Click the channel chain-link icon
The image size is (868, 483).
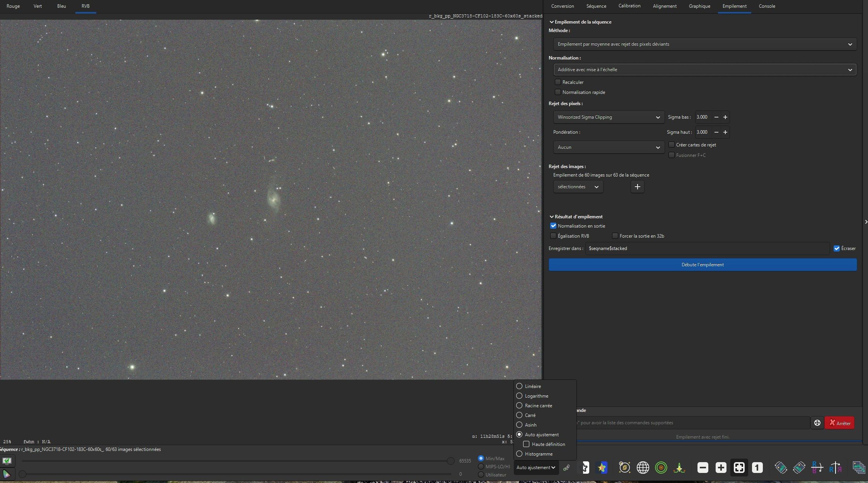coord(566,468)
